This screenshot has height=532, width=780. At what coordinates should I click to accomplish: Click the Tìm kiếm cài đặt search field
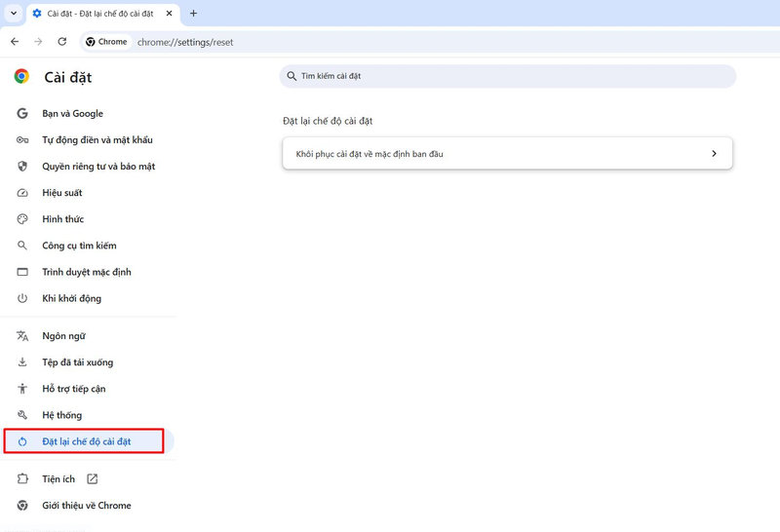[507, 76]
